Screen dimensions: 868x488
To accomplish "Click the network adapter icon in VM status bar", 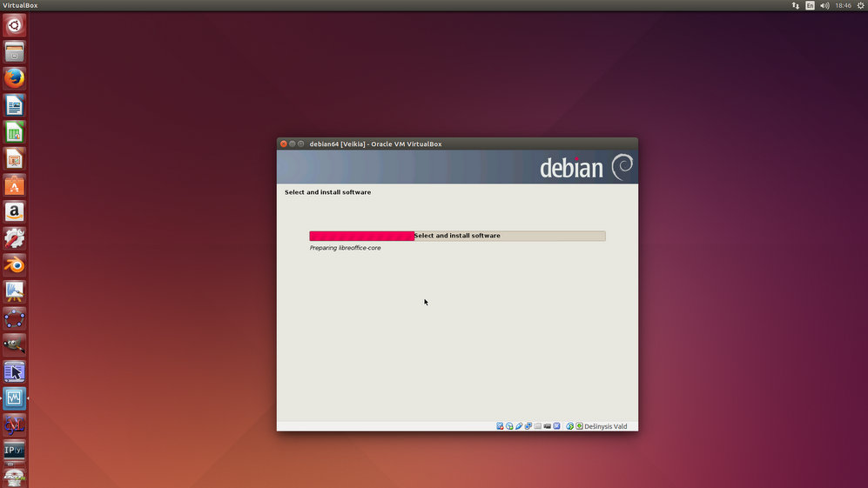I will pos(528,426).
